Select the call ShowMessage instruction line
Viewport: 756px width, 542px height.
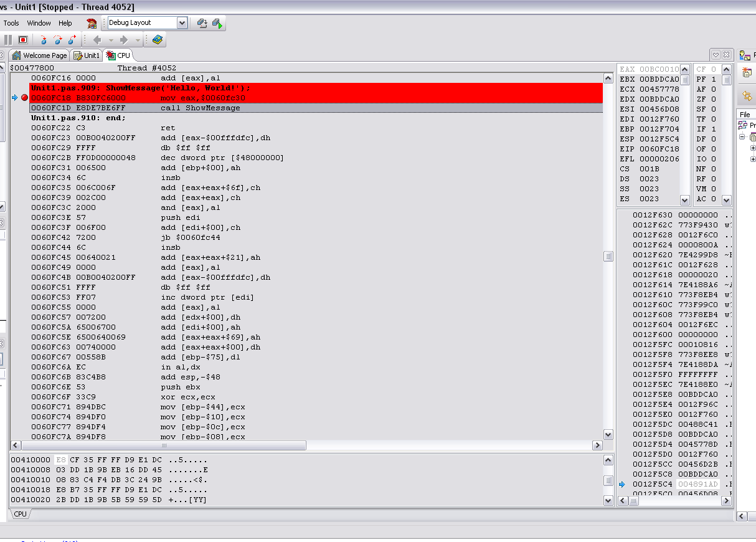199,108
